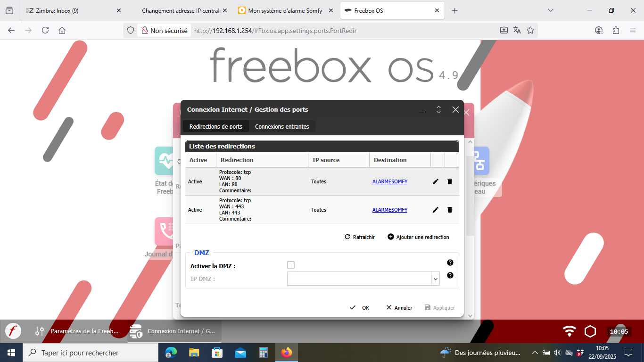Image resolution: width=644 pixels, height=362 pixels.
Task: Click the Firefox translate page icon
Action: coord(517,30)
